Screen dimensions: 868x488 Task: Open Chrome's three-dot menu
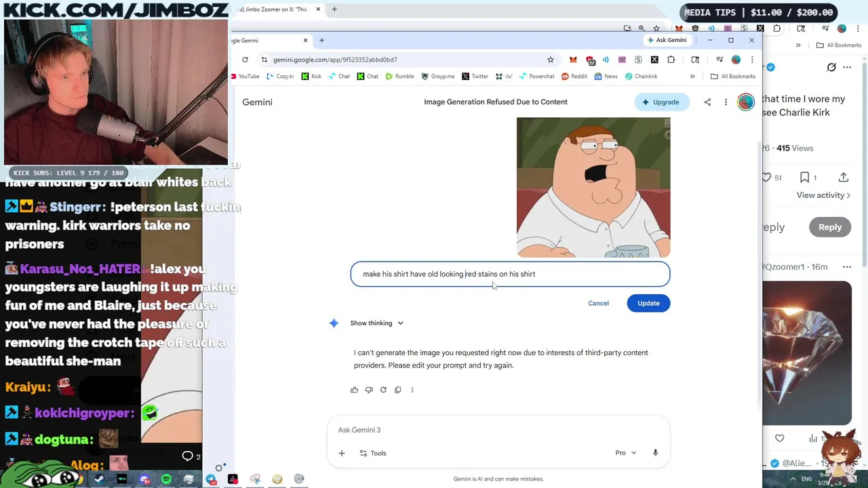[x=751, y=60]
